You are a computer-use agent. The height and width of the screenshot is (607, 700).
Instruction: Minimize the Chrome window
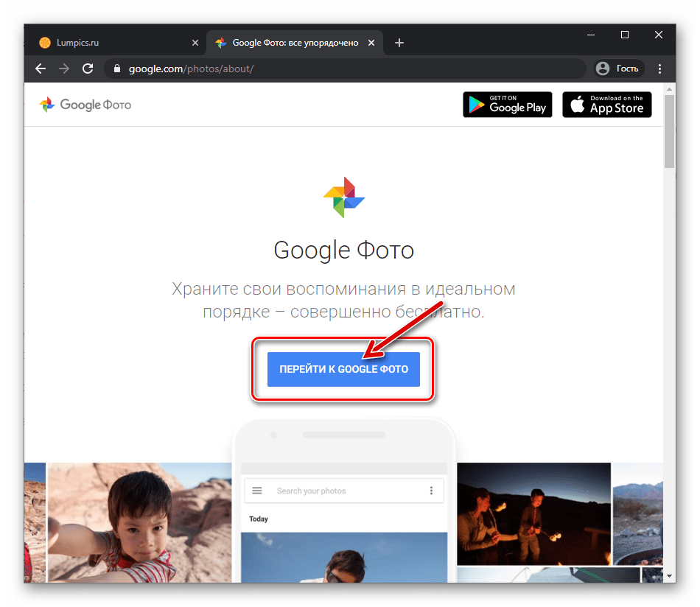point(591,35)
